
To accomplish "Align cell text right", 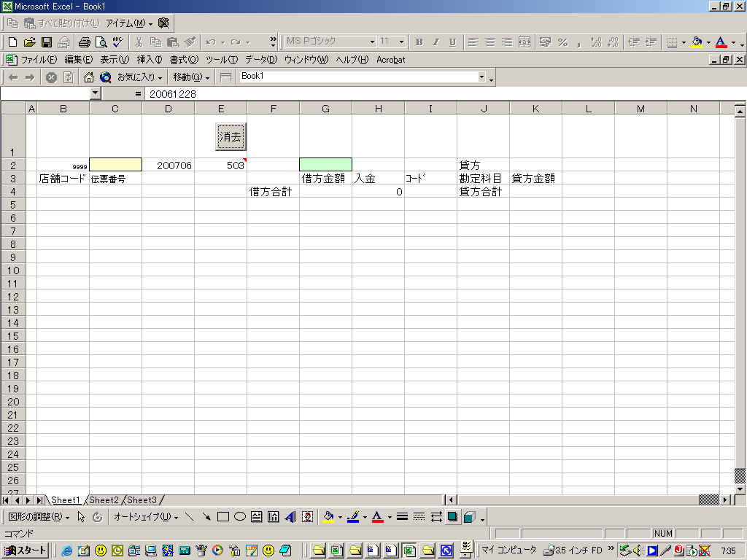I will [x=508, y=42].
